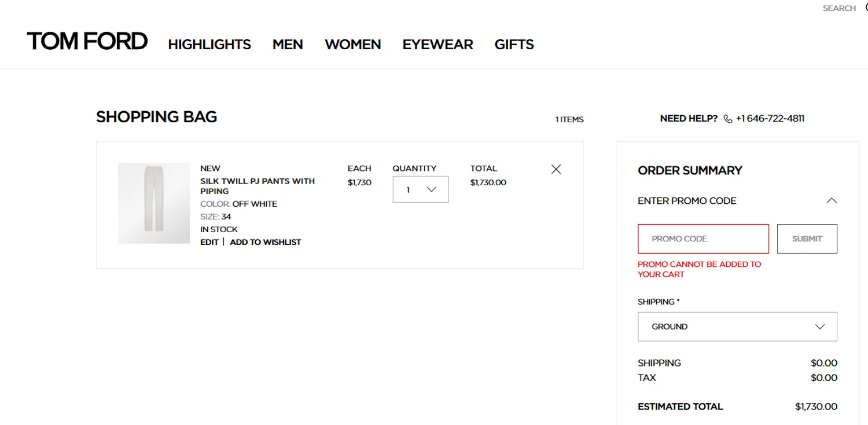Click the Order Summary heading
868x425 pixels.
point(690,170)
